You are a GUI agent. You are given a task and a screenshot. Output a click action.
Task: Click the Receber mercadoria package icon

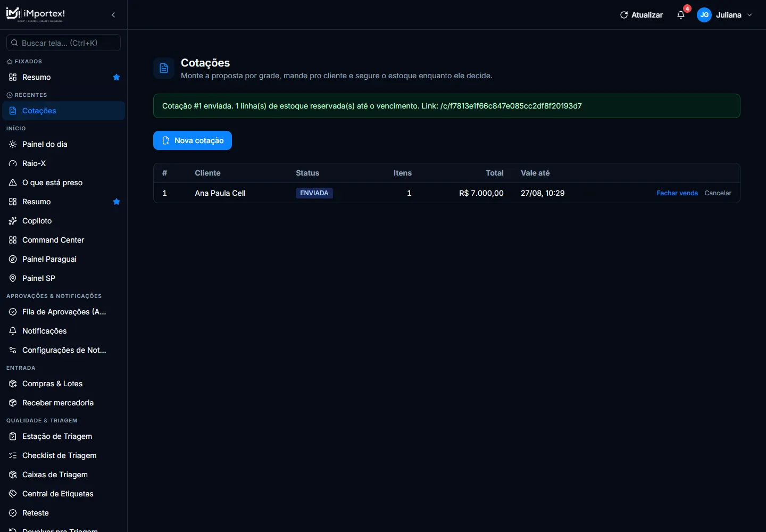(13, 403)
